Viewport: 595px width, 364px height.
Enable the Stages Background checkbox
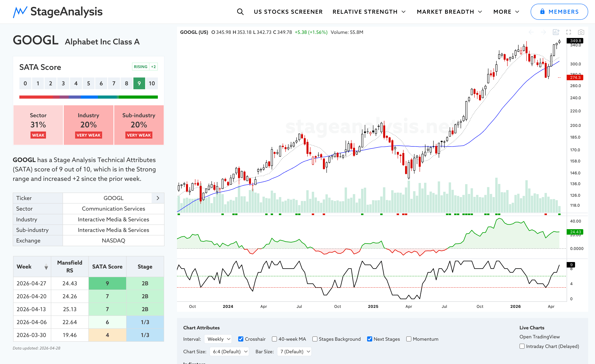[315, 339]
